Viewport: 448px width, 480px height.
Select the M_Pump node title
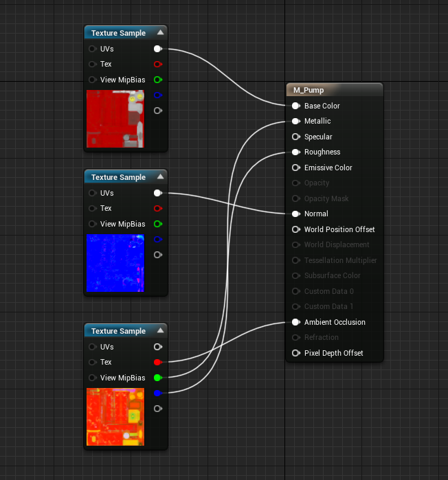309,90
